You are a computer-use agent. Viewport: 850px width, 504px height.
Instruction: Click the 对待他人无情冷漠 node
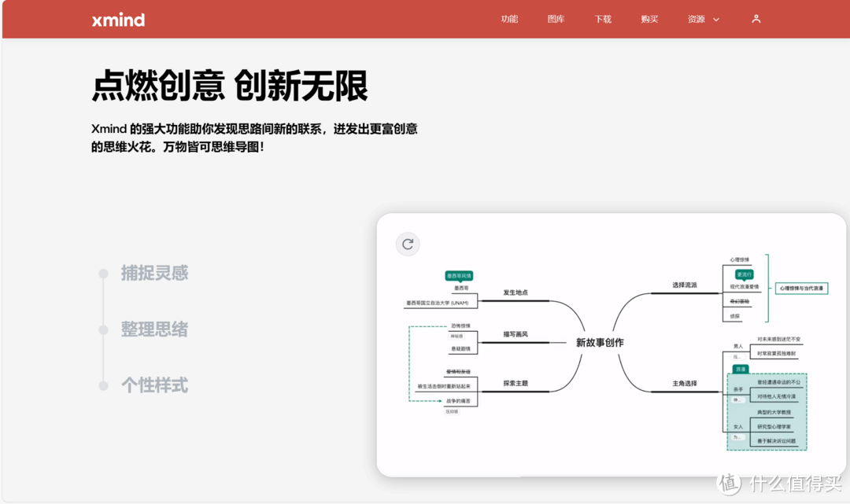coord(776,397)
